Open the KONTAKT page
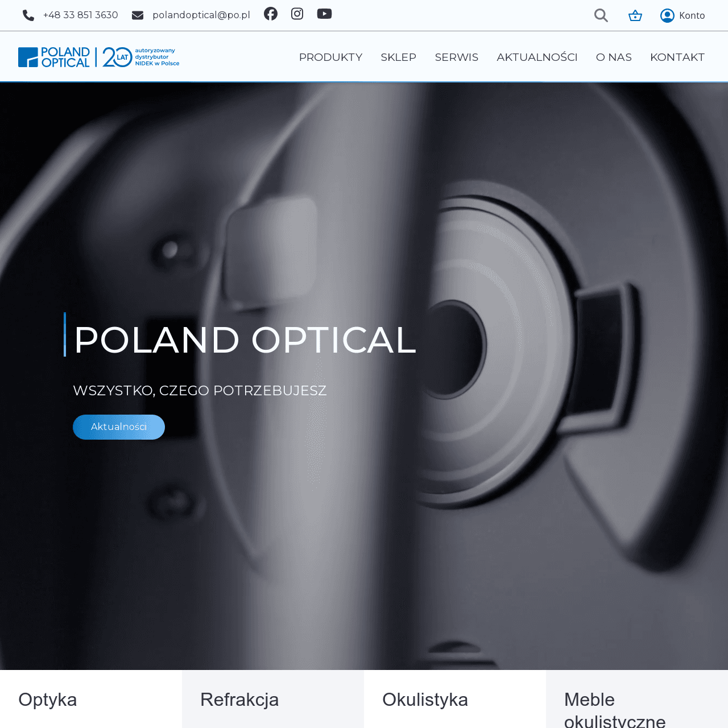728x728 pixels. click(677, 56)
